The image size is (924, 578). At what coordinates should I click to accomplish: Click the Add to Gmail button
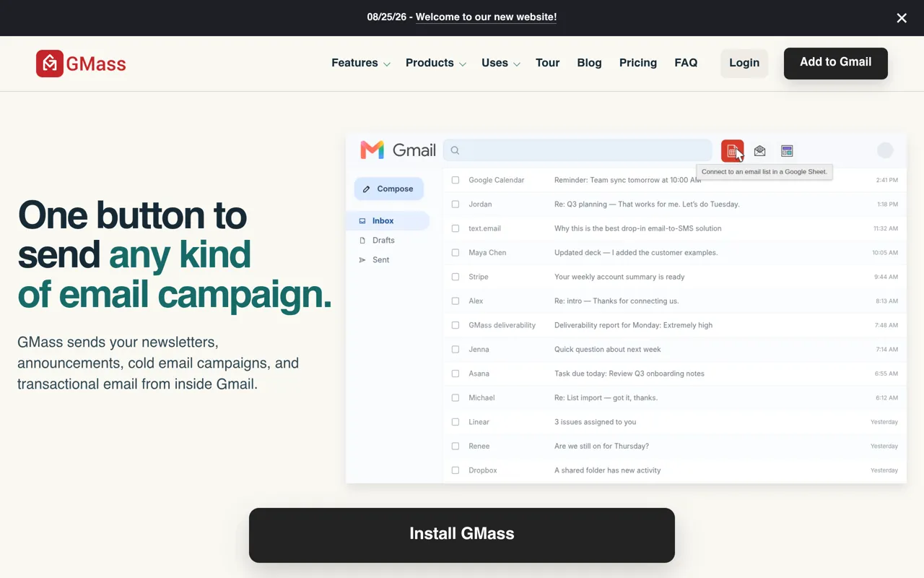tap(836, 63)
